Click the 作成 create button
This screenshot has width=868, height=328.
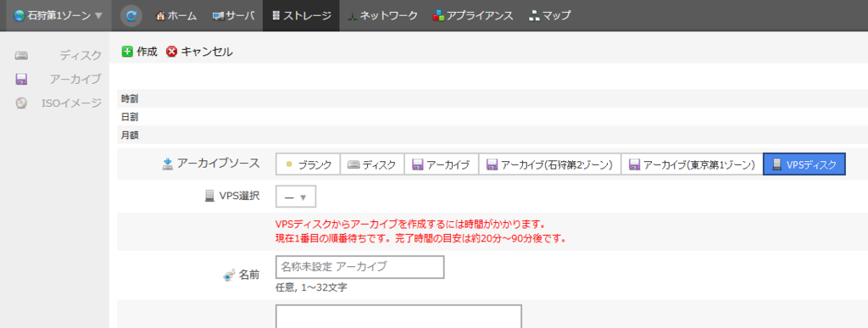pyautogui.click(x=140, y=52)
